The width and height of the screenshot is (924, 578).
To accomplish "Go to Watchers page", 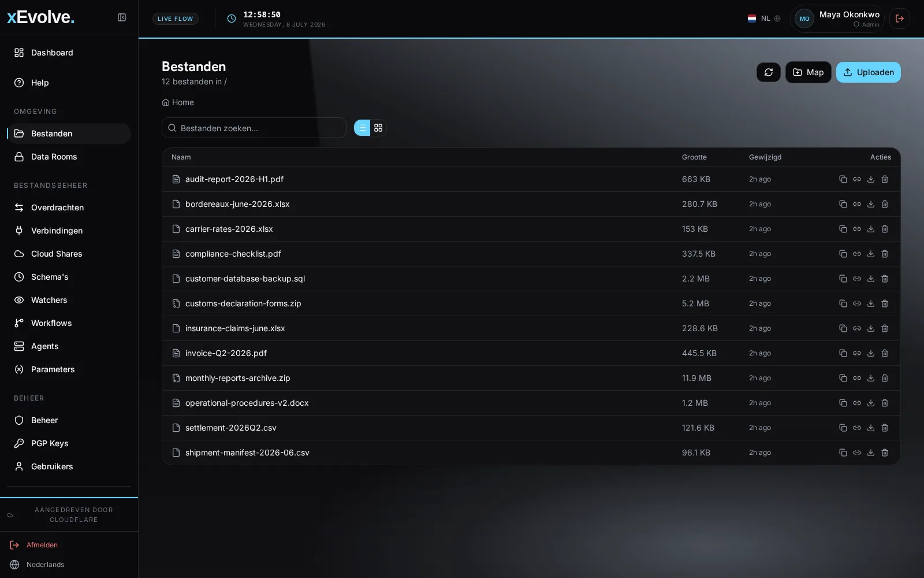I will click(x=69, y=300).
